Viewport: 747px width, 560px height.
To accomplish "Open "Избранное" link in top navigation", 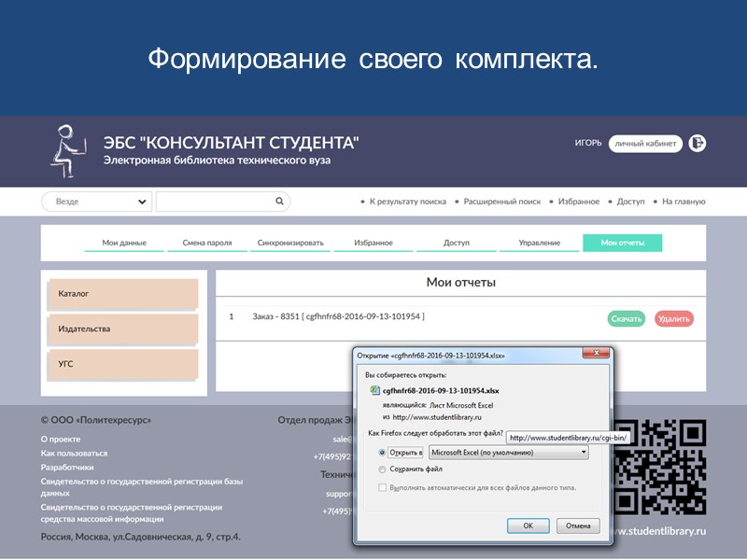I will click(579, 202).
